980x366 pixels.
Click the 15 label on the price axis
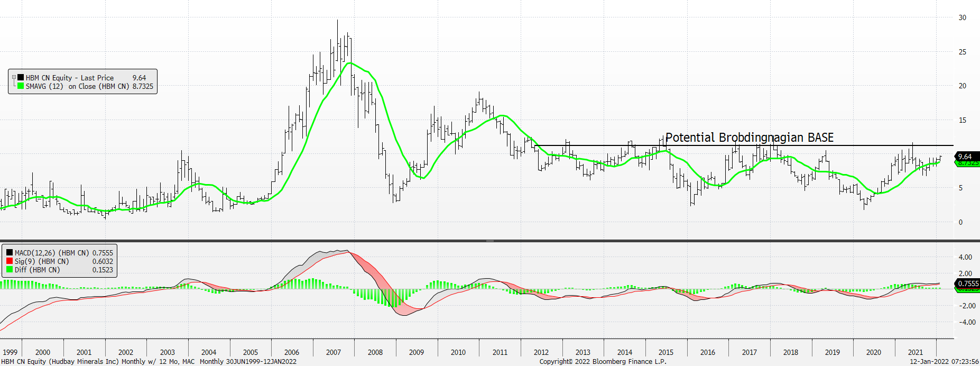click(963, 120)
